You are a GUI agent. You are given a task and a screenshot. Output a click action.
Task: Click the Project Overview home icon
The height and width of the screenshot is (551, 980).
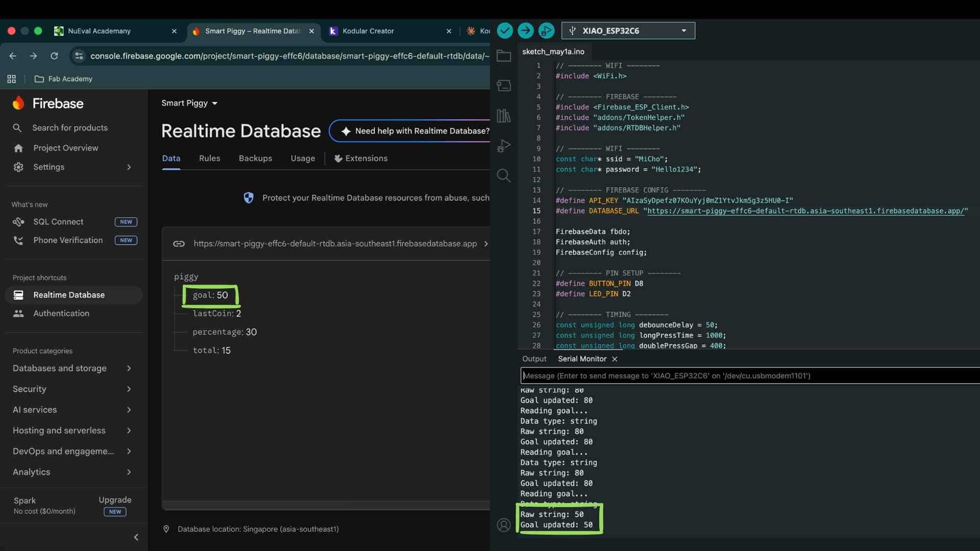tap(18, 148)
